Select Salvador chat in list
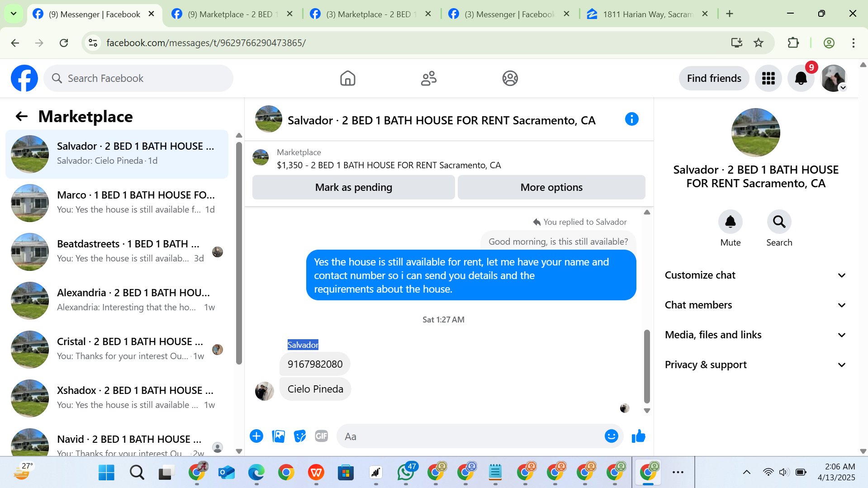The height and width of the screenshot is (488, 868). (x=117, y=154)
